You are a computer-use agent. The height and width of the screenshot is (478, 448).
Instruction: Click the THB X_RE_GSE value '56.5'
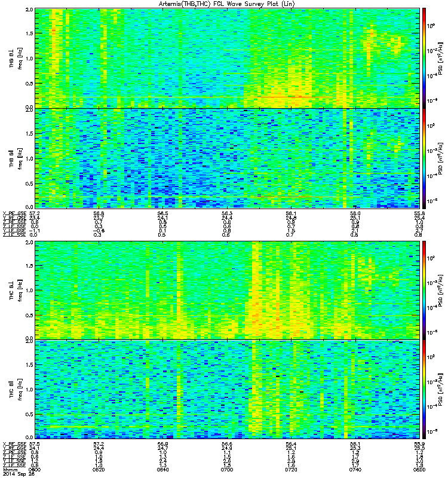pyautogui.click(x=162, y=213)
